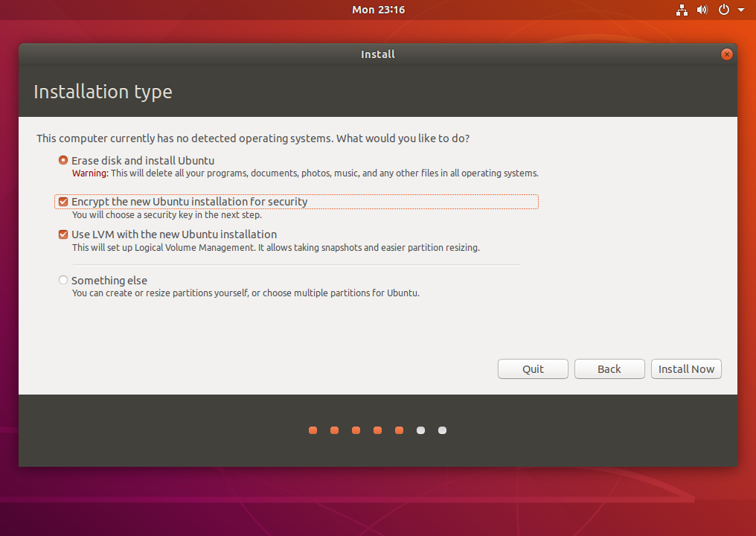This screenshot has height=536, width=756.
Task: Click Install Now to begin installation
Action: 686,369
